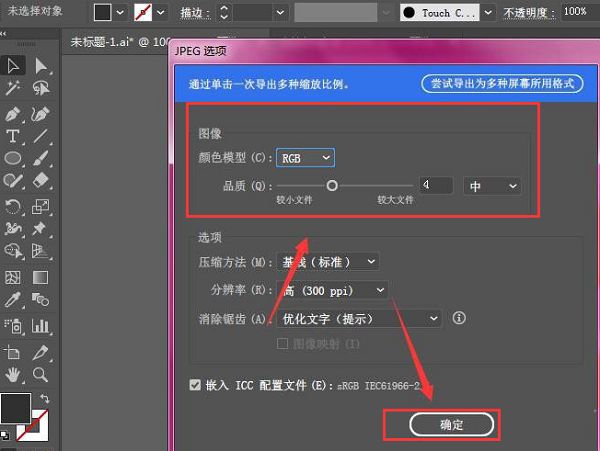The image size is (600, 451).
Task: Select the Width/Warp tool
Action: click(12, 229)
